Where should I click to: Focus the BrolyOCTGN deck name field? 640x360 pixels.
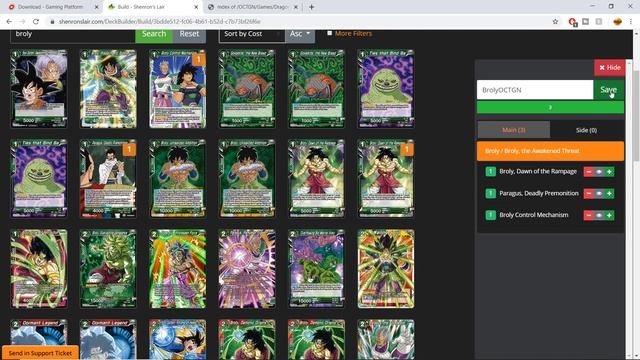(x=535, y=90)
